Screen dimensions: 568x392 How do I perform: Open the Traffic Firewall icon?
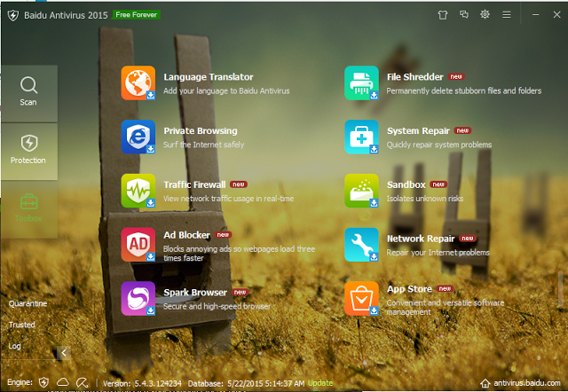[x=138, y=191]
